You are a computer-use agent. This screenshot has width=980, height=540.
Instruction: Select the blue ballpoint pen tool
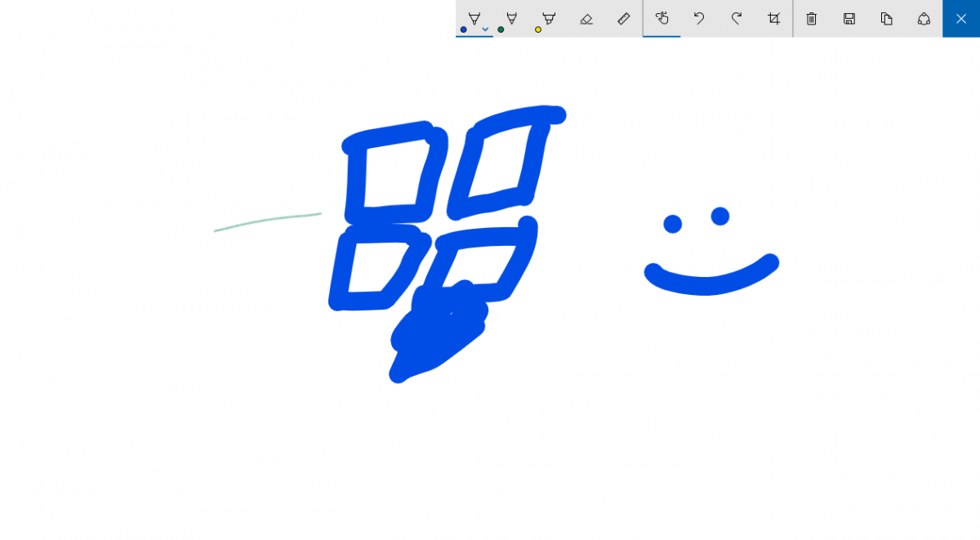coord(472,18)
